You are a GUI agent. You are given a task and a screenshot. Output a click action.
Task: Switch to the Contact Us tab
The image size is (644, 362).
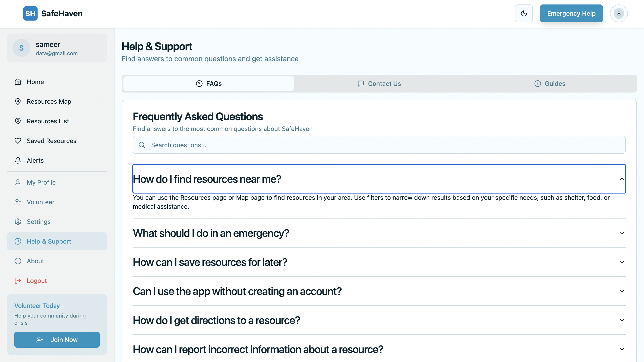(379, 83)
